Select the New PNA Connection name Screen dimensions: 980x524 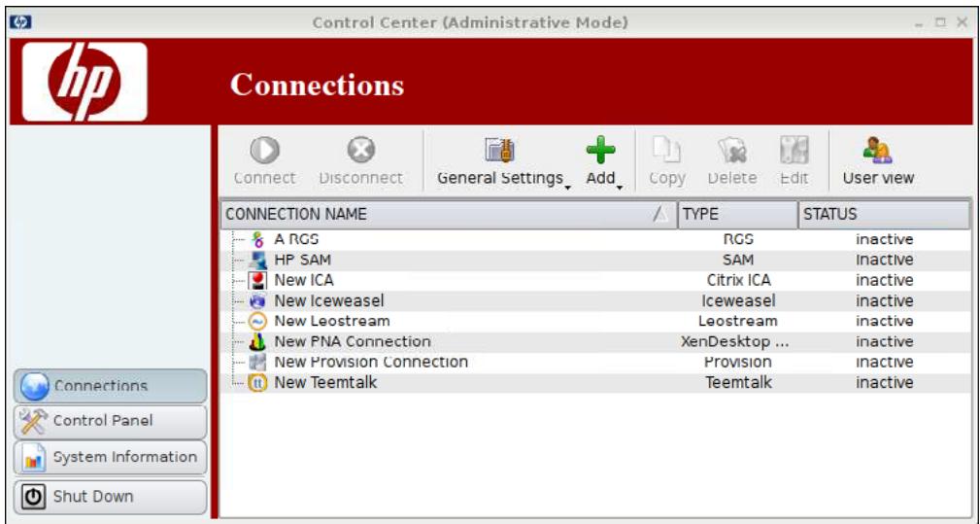353,342
